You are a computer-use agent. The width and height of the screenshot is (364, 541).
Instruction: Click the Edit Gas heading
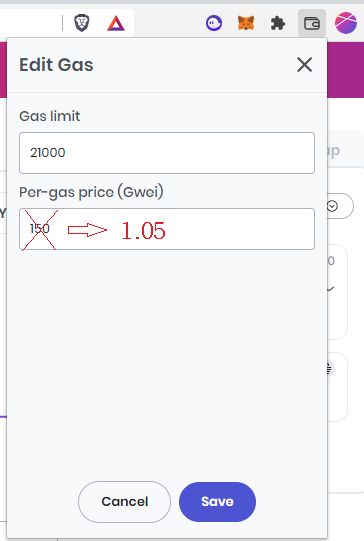point(56,65)
